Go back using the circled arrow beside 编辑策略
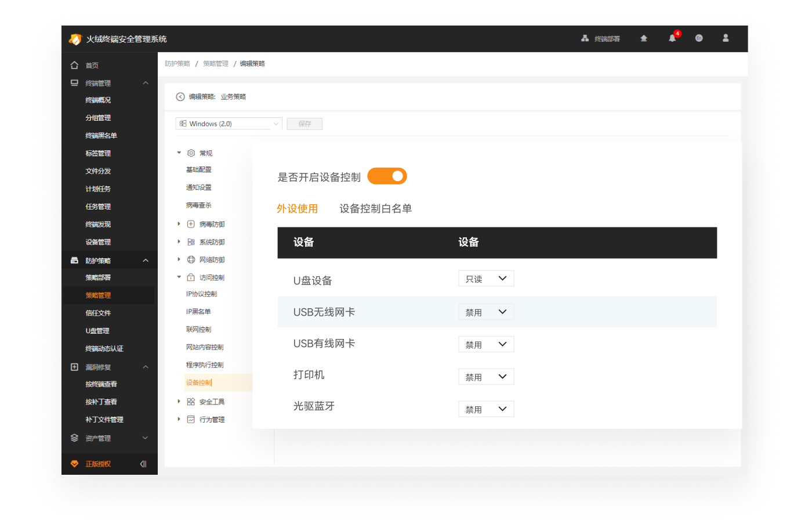Viewport: 812px width, 527px height. click(180, 96)
